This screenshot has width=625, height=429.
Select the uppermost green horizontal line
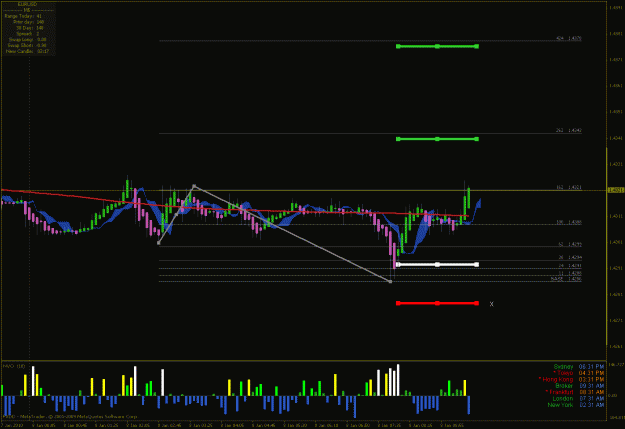tap(437, 46)
